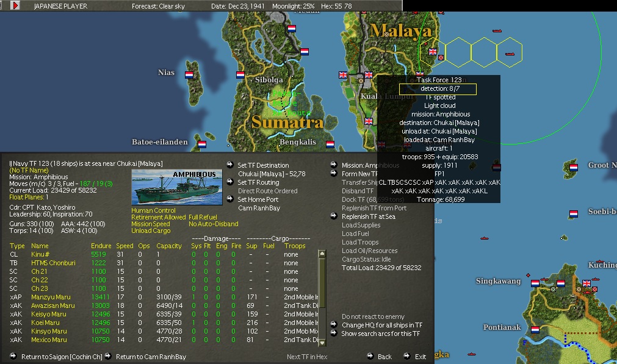Select the Dutch flag at Bengkalis
This screenshot has height=364, width=617.
click(x=330, y=145)
